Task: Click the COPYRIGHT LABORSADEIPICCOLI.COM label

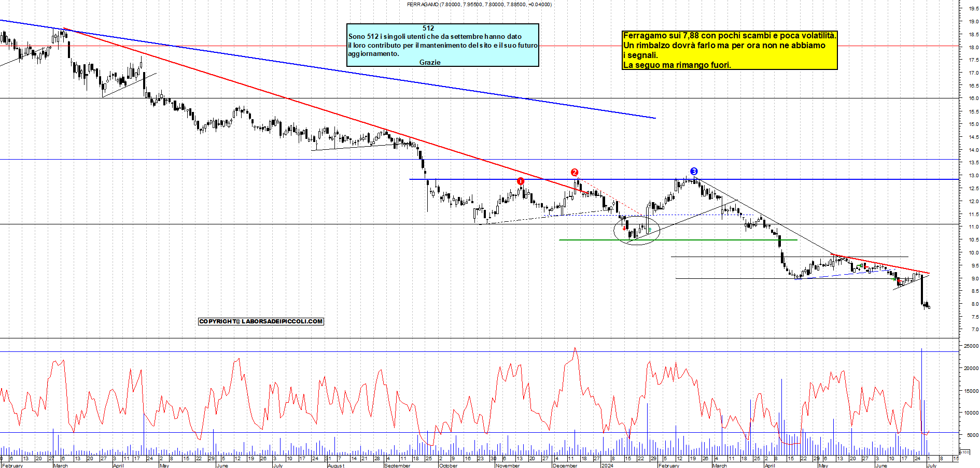Action: click(261, 321)
